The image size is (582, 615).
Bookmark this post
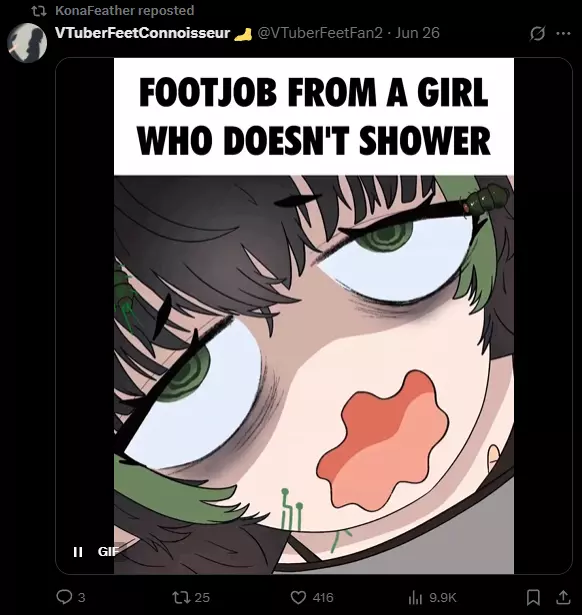(x=533, y=597)
